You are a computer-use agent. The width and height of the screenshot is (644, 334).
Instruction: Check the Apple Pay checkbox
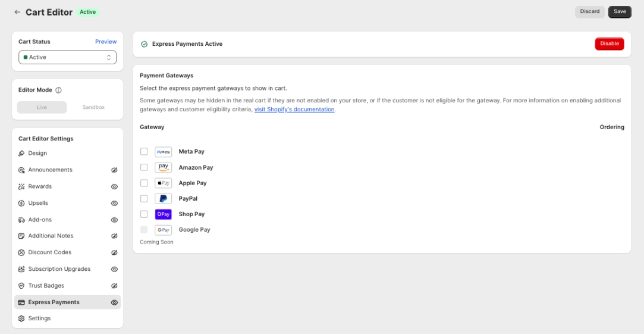coord(144,183)
